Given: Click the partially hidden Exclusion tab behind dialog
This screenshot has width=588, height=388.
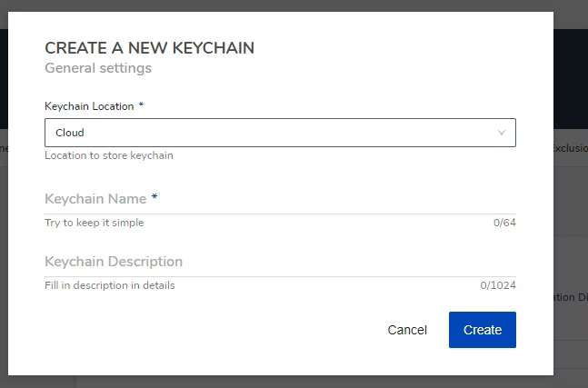Looking at the screenshot, I should (x=571, y=148).
